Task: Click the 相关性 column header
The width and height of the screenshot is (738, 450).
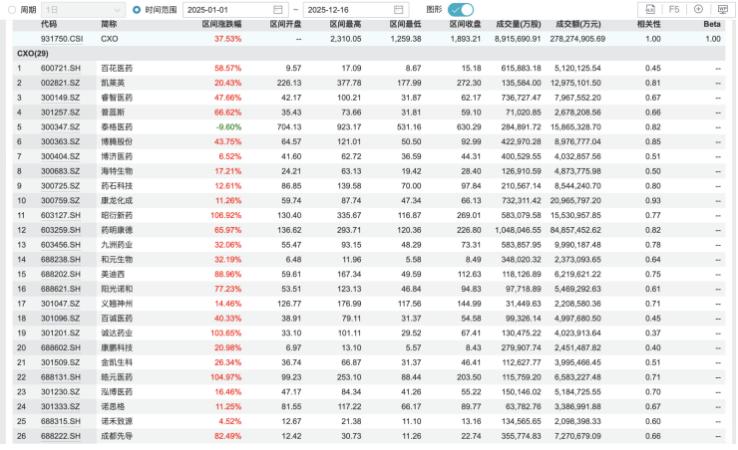Action: (649, 24)
